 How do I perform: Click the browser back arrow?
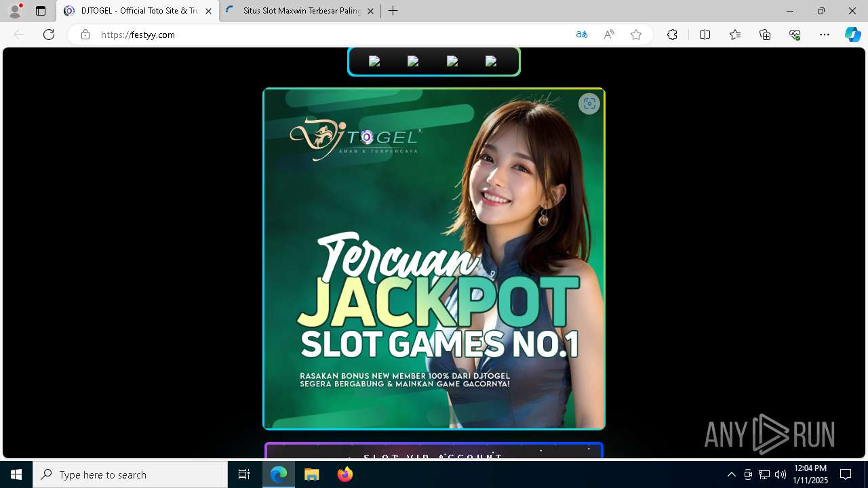pos(19,35)
